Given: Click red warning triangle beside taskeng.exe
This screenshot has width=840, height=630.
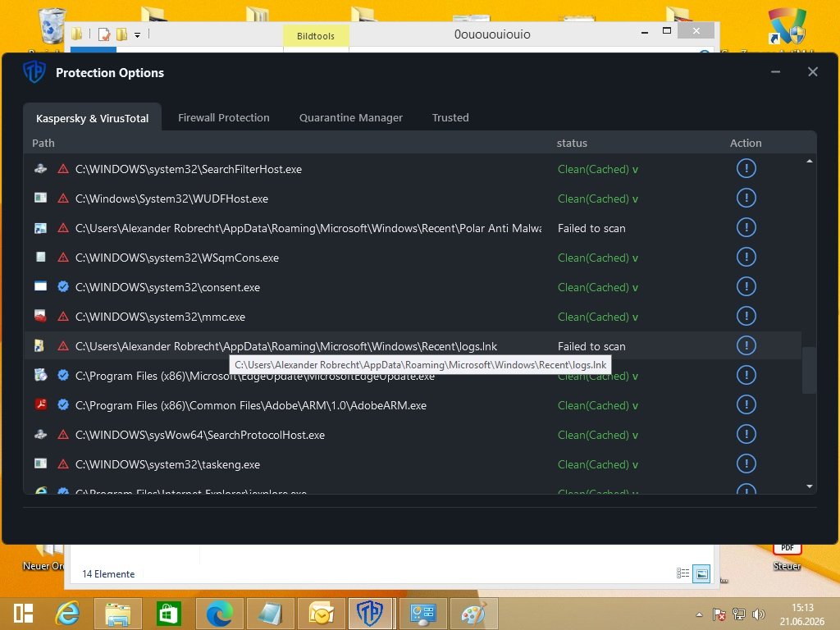Looking at the screenshot, I should pos(62,463).
